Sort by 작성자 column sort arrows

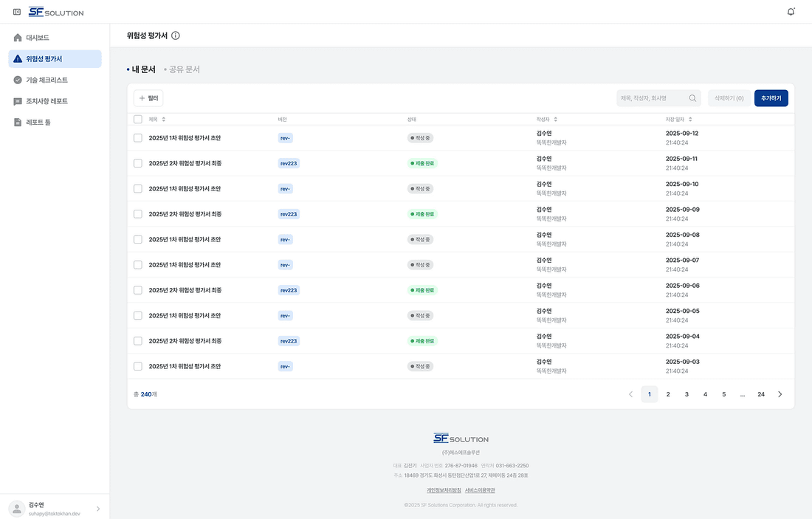556,120
